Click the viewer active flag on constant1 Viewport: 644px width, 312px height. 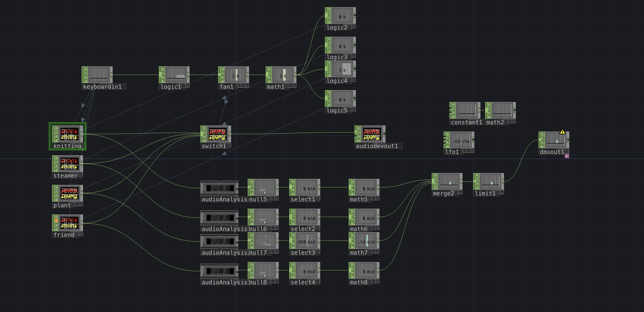pos(453,104)
